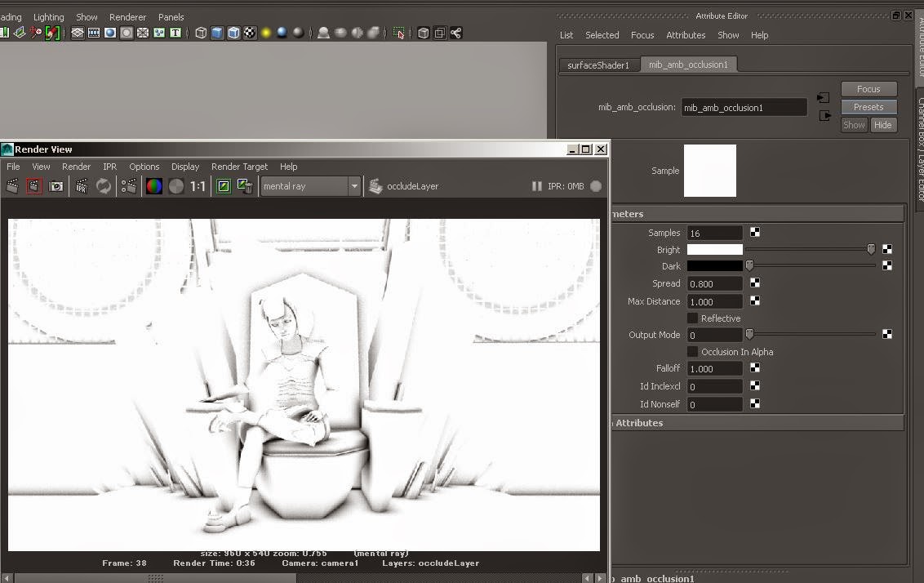Image resolution: width=924 pixels, height=583 pixels.
Task: Collapse the Parameters section header
Action: pyautogui.click(x=757, y=214)
